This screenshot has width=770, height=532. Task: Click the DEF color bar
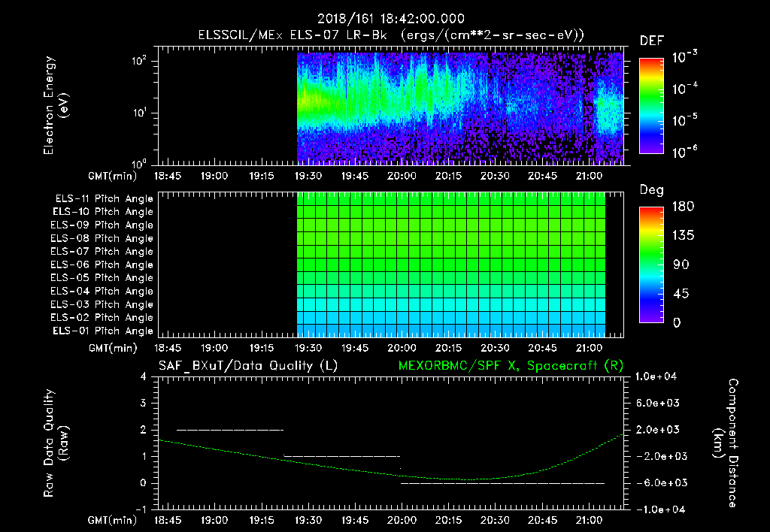click(651, 106)
